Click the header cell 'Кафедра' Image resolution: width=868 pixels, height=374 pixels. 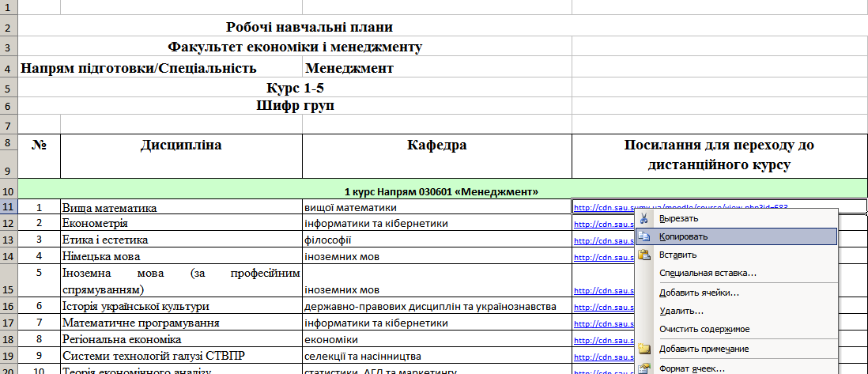point(437,157)
